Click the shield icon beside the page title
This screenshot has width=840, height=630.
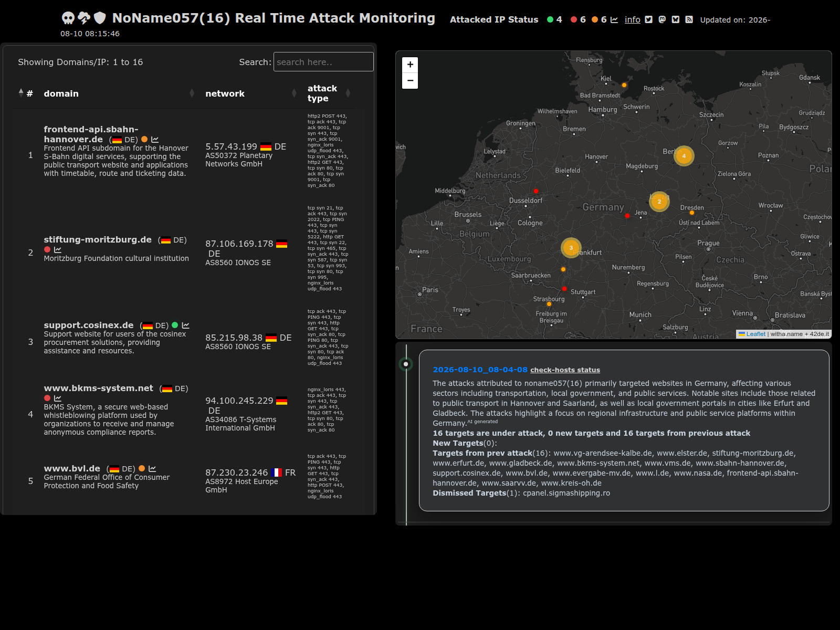point(100,18)
